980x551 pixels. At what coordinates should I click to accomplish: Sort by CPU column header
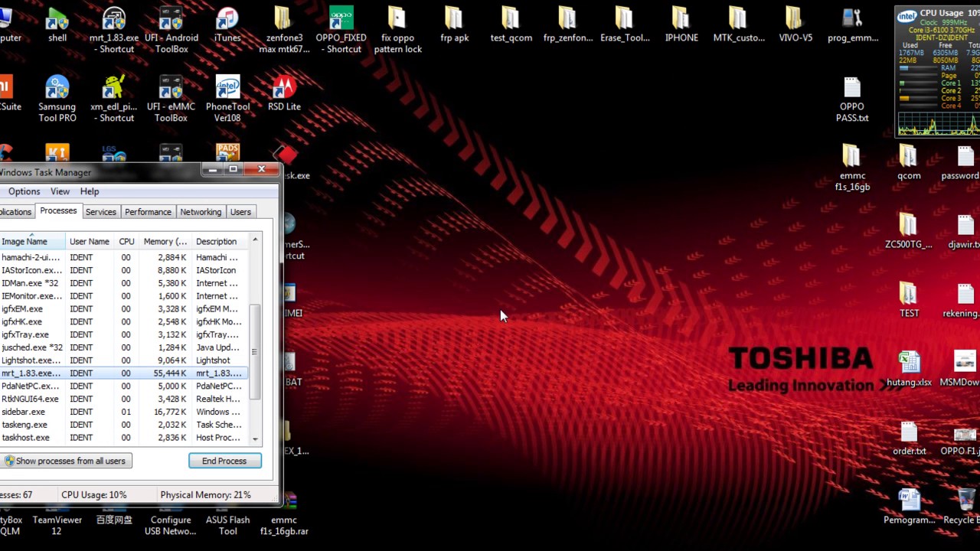[x=126, y=241]
